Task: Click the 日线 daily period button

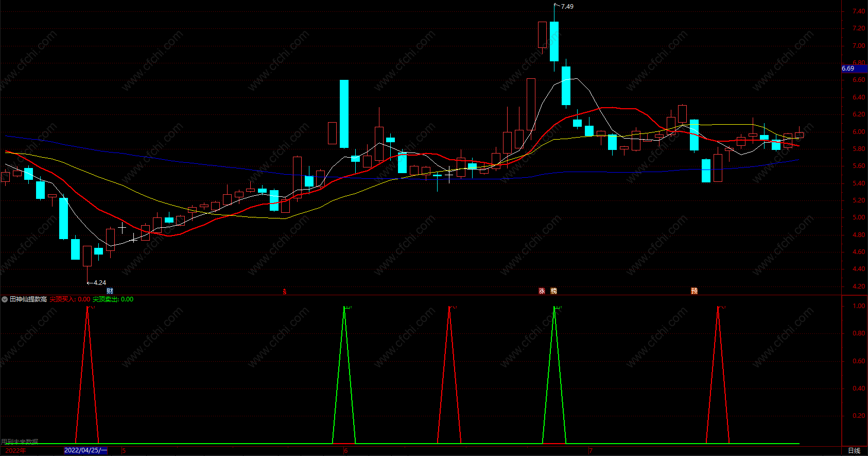Action: point(854,451)
